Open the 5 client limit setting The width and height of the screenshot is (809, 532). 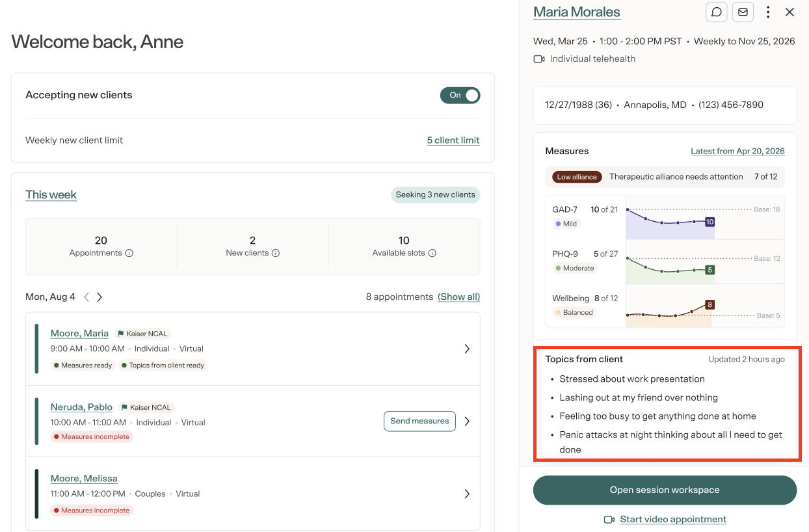pyautogui.click(x=453, y=140)
